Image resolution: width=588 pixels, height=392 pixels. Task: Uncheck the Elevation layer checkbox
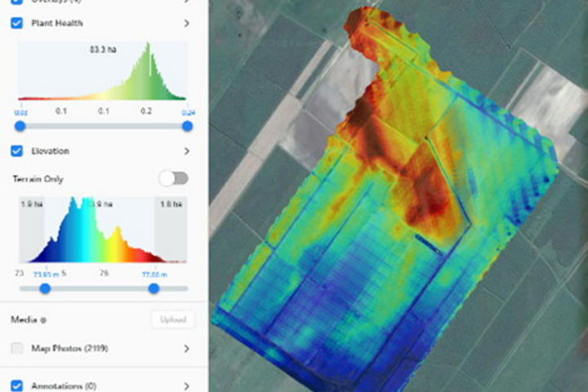(16, 151)
